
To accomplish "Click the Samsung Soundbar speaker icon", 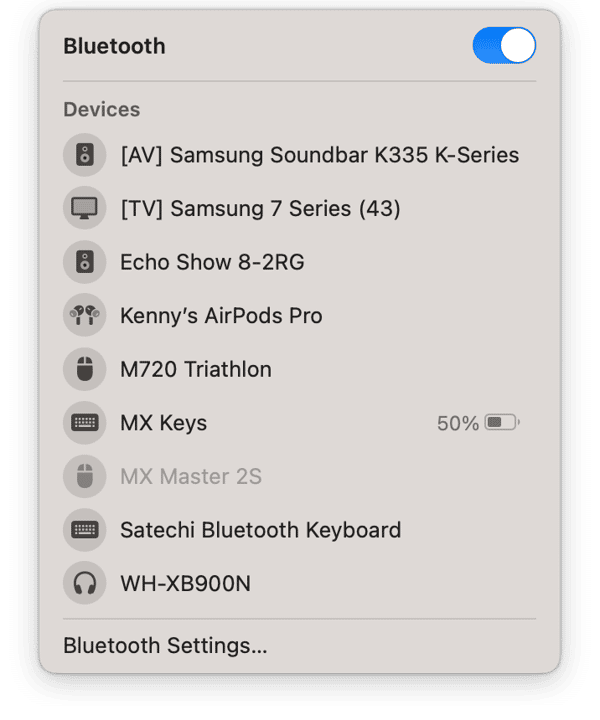I will (84, 155).
